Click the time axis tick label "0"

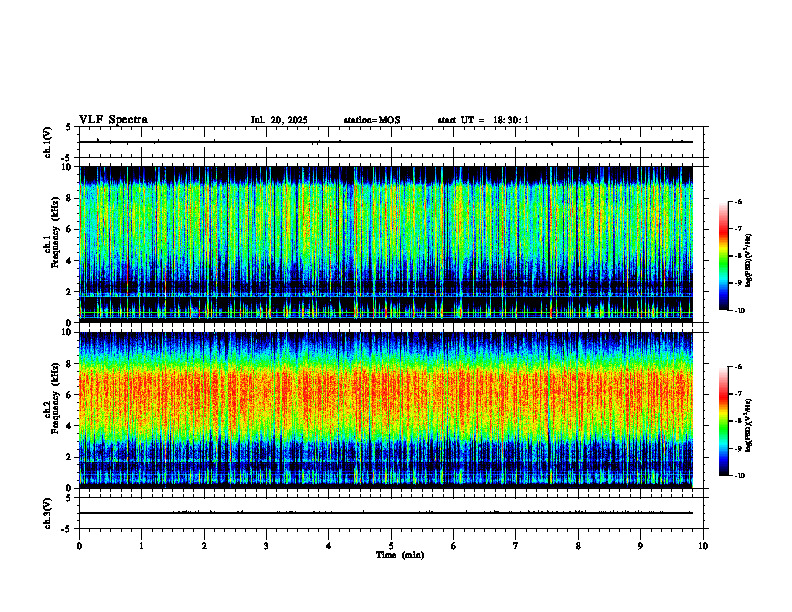click(x=79, y=546)
